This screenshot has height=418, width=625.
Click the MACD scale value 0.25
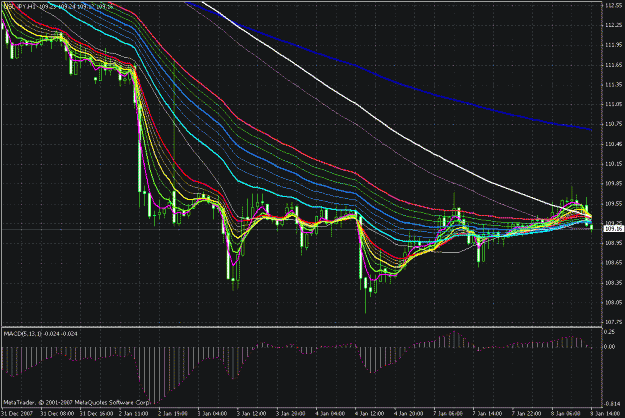609,332
